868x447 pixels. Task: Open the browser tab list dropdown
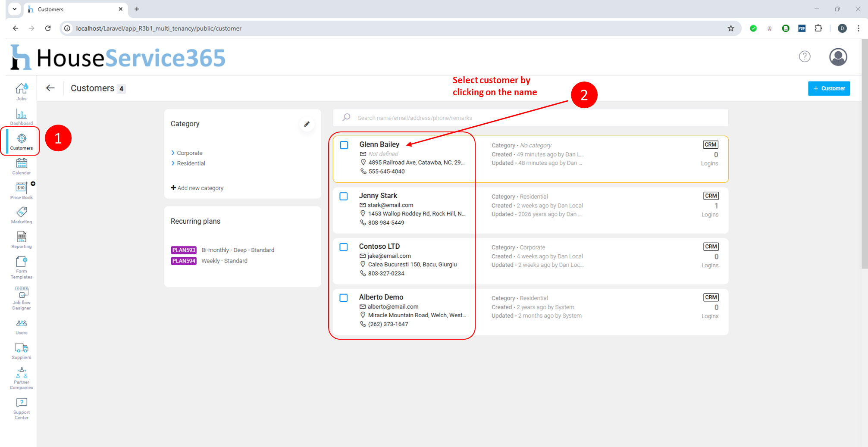coord(14,9)
